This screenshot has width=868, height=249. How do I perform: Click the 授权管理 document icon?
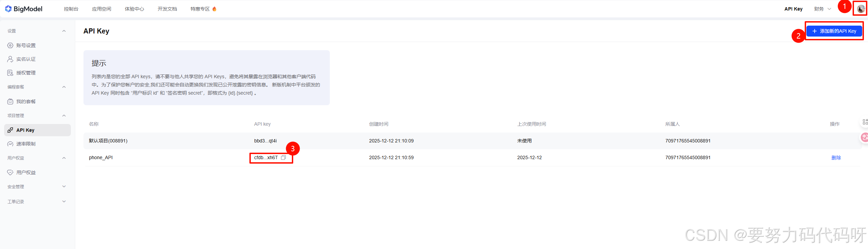pos(10,73)
